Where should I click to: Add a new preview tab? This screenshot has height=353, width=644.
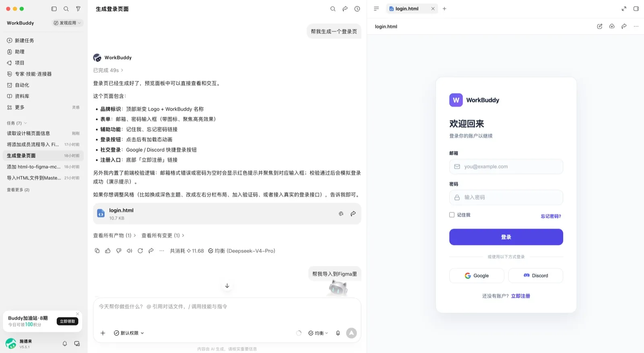[x=444, y=9]
